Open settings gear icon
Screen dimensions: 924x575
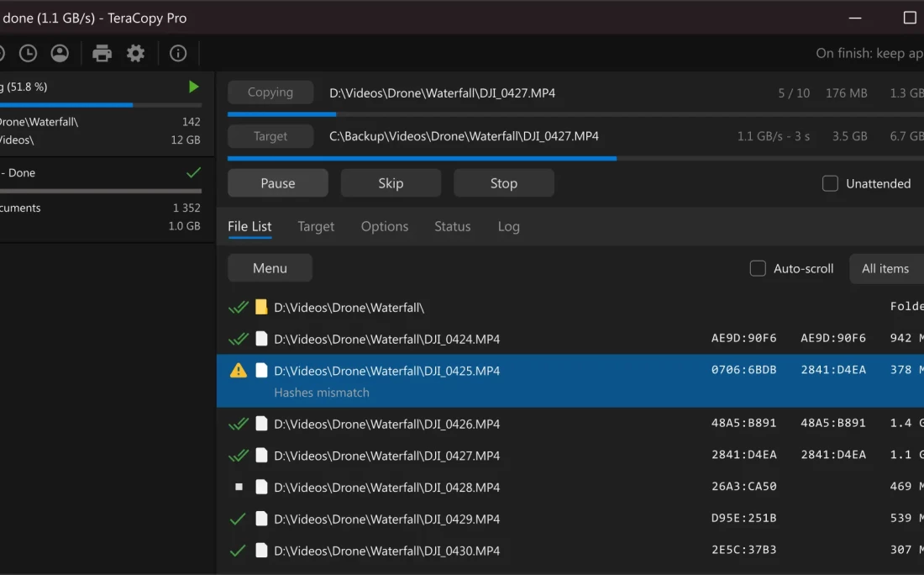tap(135, 54)
